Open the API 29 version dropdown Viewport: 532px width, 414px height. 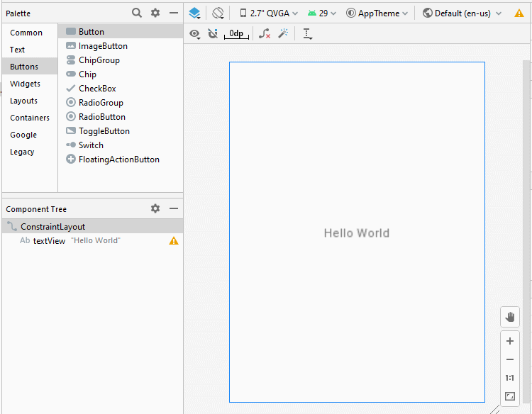[321, 13]
